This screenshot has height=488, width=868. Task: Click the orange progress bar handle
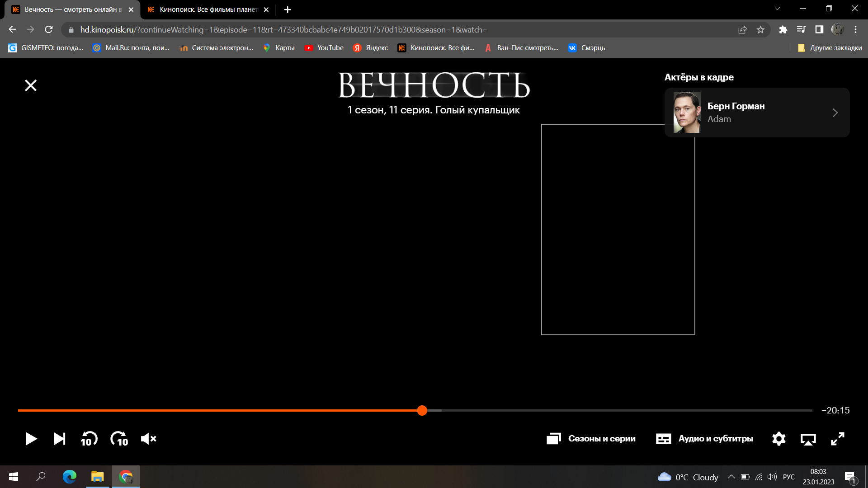pyautogui.click(x=422, y=410)
